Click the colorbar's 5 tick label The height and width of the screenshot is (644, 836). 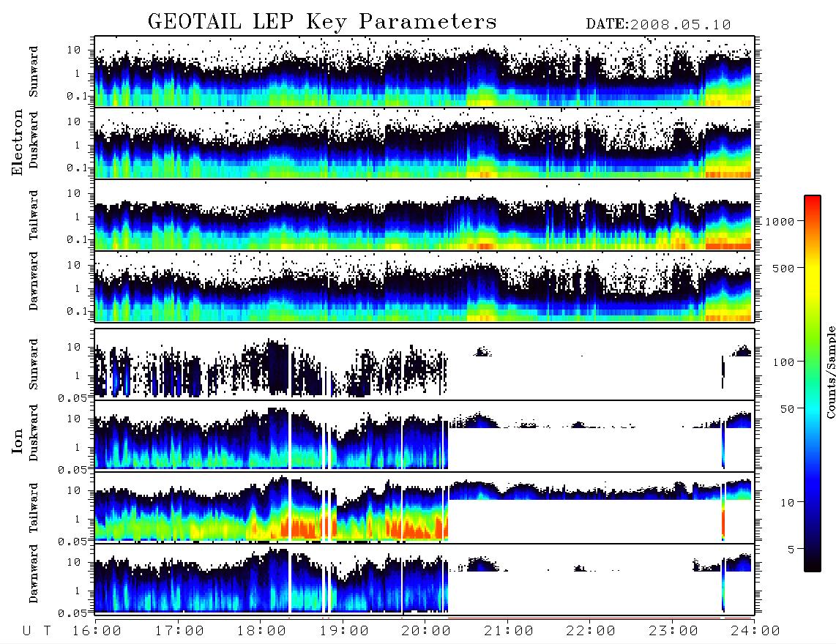(x=790, y=550)
